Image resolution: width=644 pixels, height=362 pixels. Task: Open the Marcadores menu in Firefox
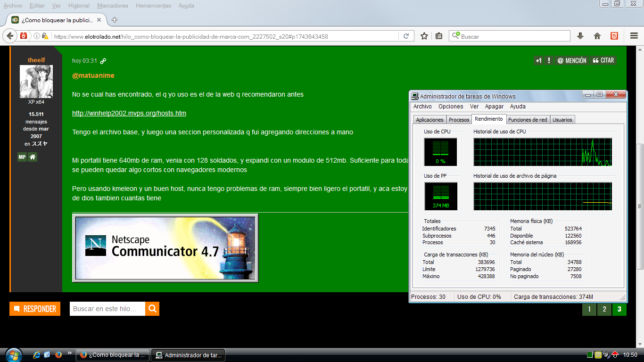point(113,6)
